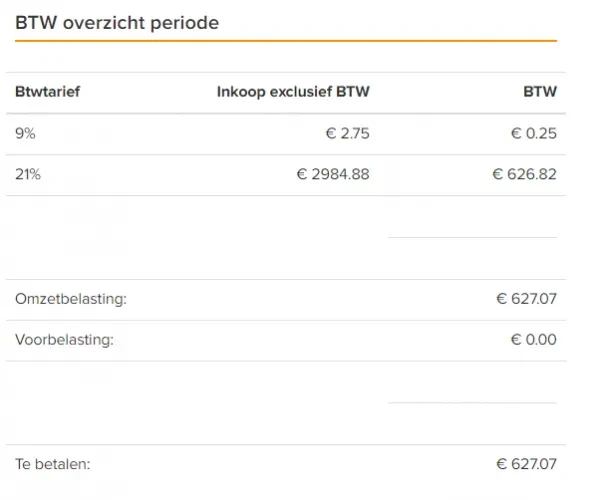Click the Inkoop exclusief BTW column header
Screen dimensions: 600x500
coord(293,92)
